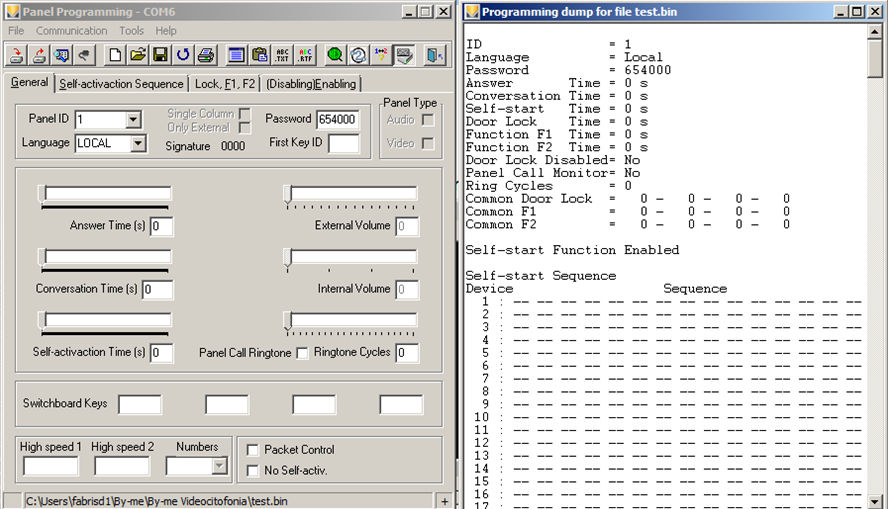The width and height of the screenshot is (888, 509).
Task: Click the blue reload arrow icon
Action: [183, 55]
